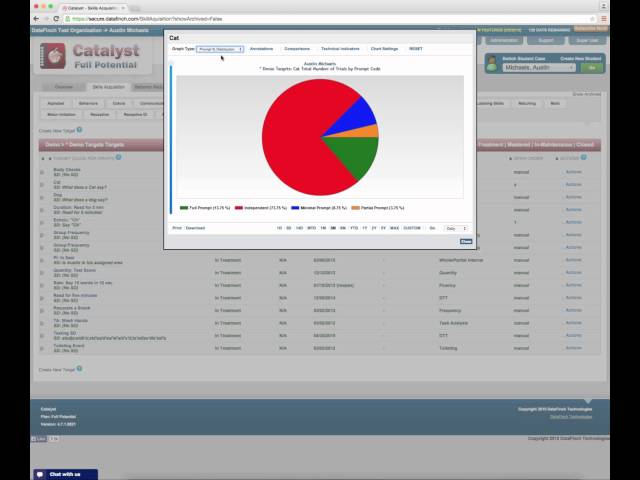The image size is (640, 480).
Task: Click the orange Partial Prompt legend swatch
Action: pos(356,208)
